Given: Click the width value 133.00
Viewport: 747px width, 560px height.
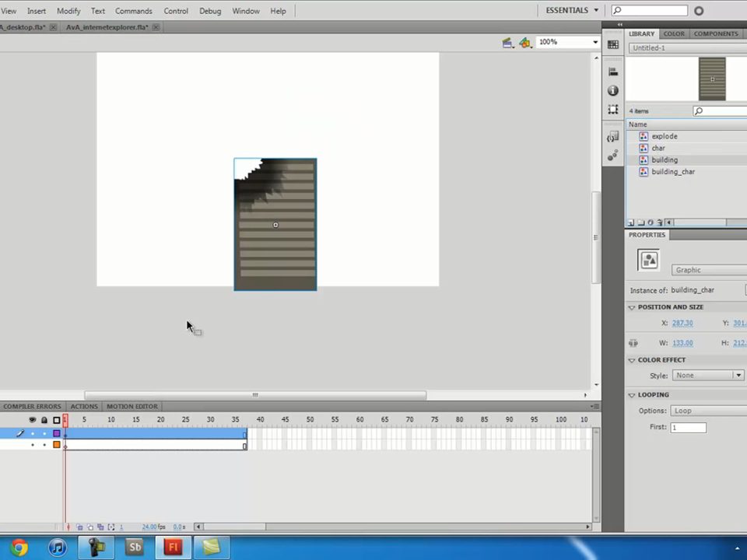Looking at the screenshot, I should pos(682,343).
